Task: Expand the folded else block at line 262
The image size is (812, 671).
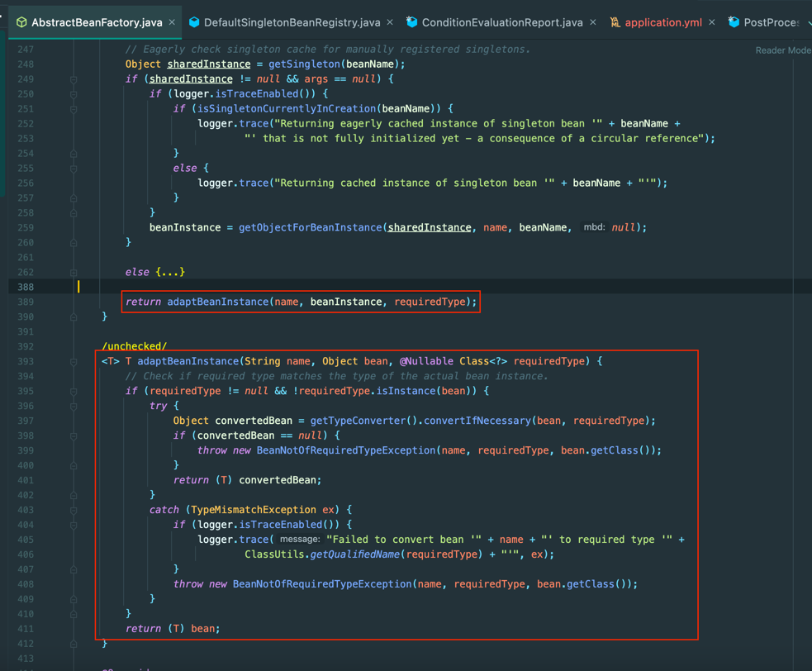Action: pyautogui.click(x=74, y=273)
